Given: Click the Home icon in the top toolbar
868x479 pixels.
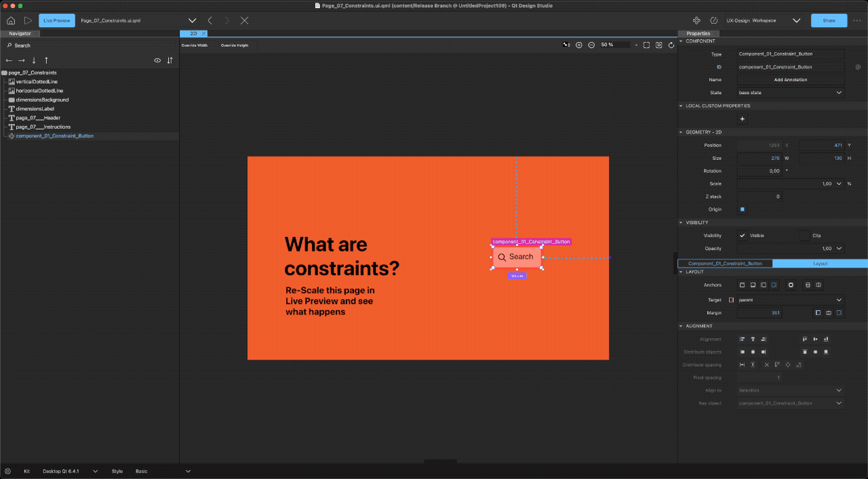Looking at the screenshot, I should (11, 21).
